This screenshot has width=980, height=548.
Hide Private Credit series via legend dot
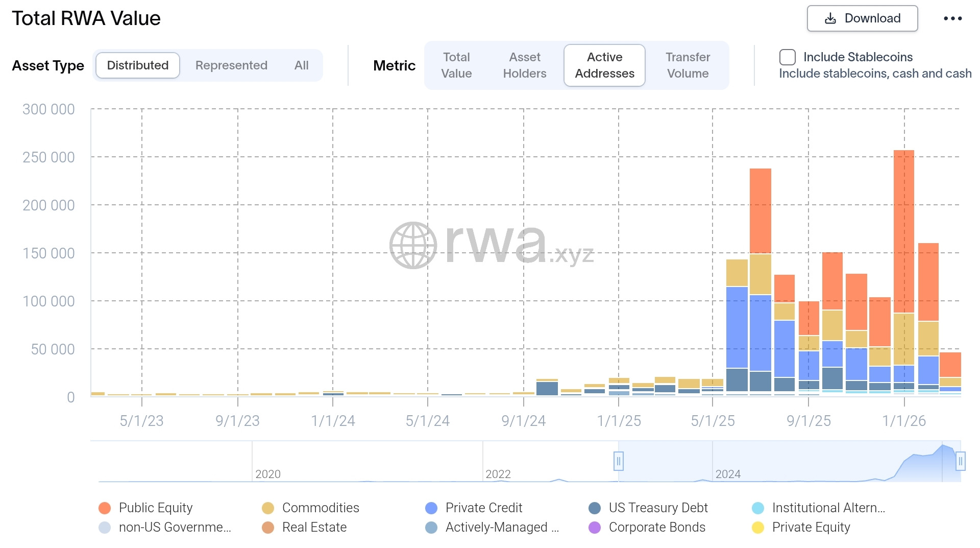(431, 508)
